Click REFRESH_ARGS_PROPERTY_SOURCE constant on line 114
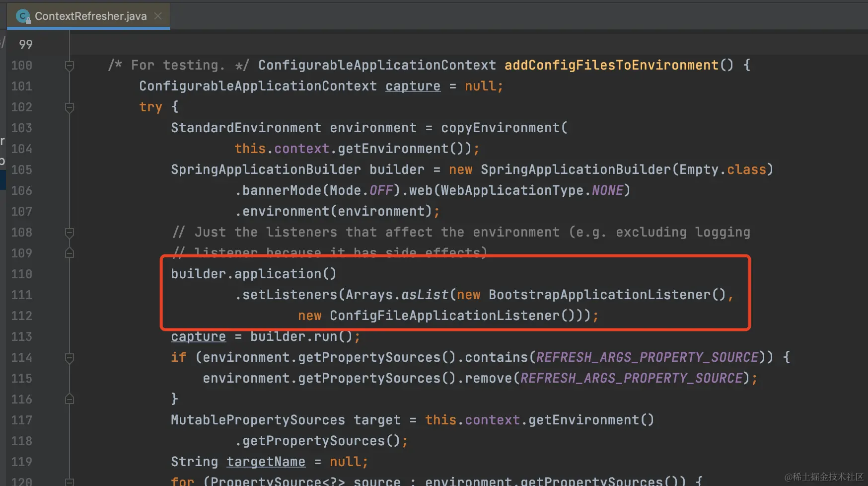 (x=648, y=357)
